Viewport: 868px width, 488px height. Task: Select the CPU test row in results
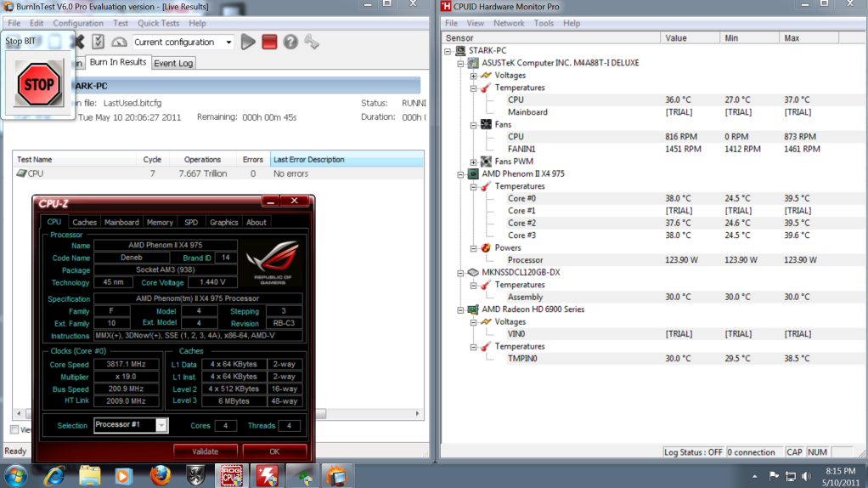[x=218, y=173]
